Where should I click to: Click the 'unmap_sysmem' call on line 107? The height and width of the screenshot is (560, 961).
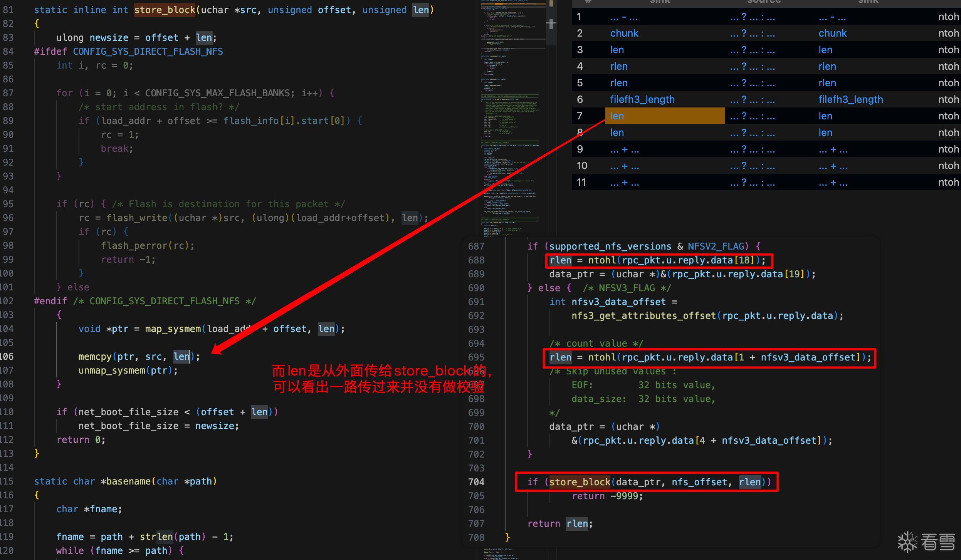click(x=112, y=371)
